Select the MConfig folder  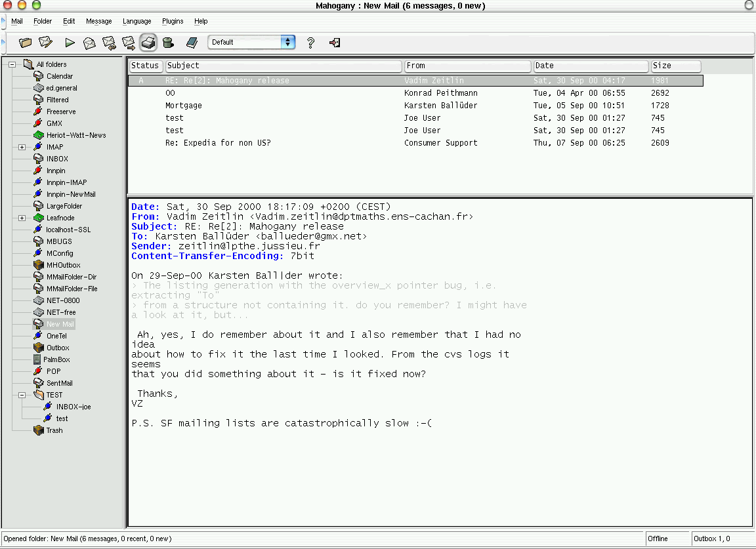[60, 253]
